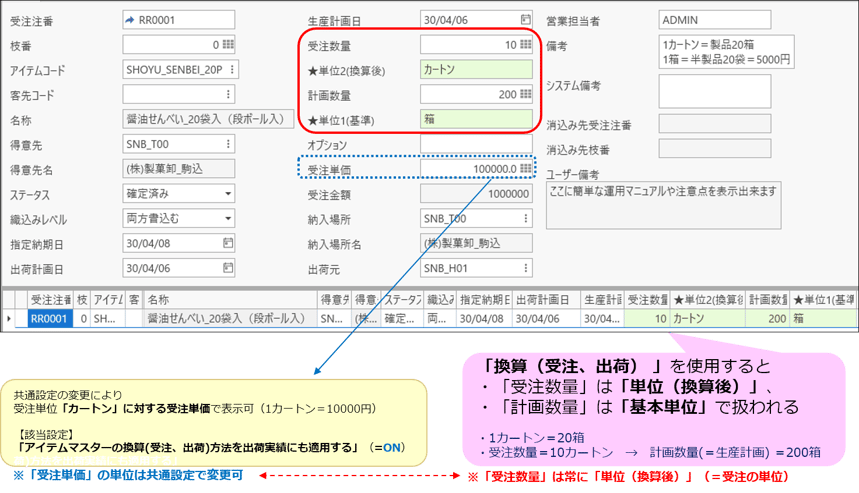The image size is (859, 493).
Task: Open calculator icon in 枝番 field
Action: tap(228, 44)
